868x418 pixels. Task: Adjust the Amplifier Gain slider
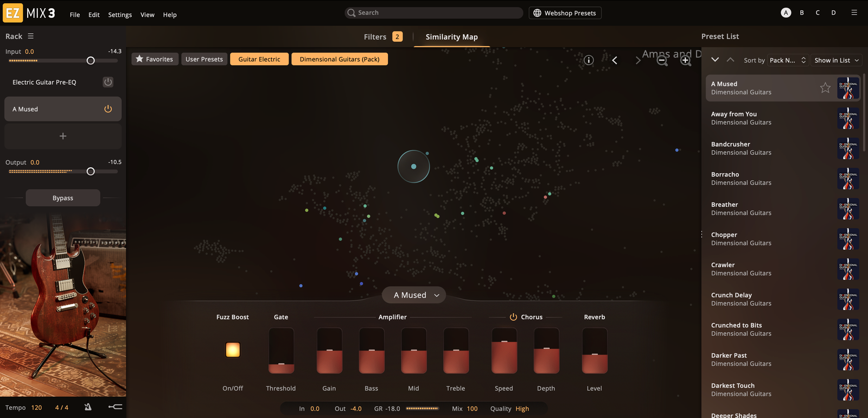329,351
